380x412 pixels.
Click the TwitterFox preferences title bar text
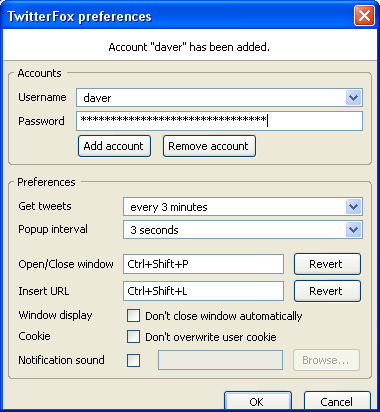point(79,17)
